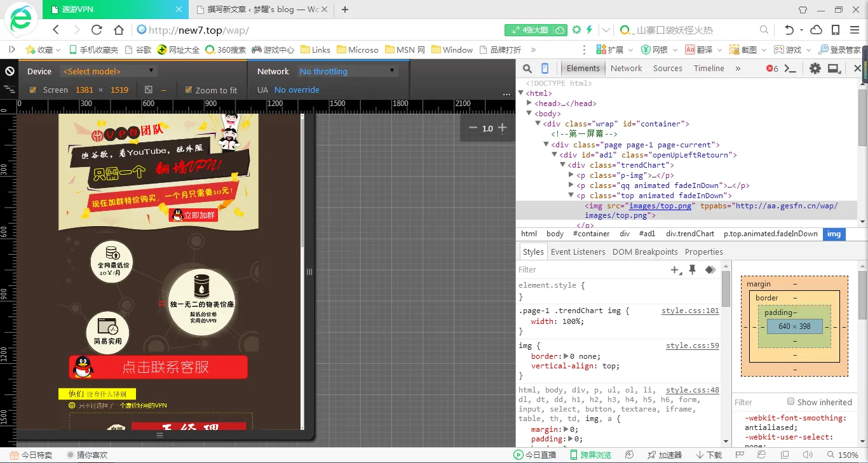868x463 pixels.
Task: Click the search magnifier in search box
Action: tap(764, 30)
